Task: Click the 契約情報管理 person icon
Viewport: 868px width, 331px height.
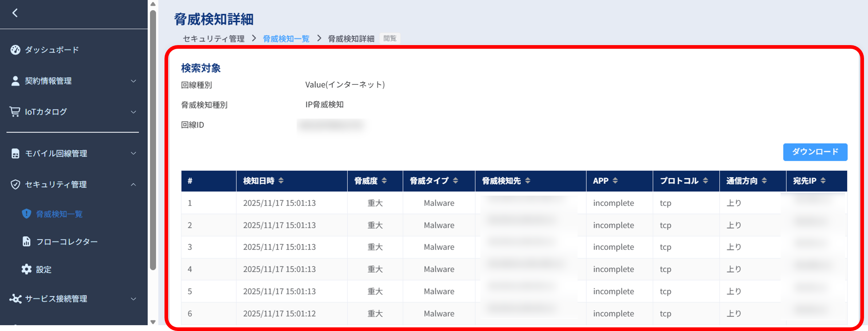Action: pos(15,81)
